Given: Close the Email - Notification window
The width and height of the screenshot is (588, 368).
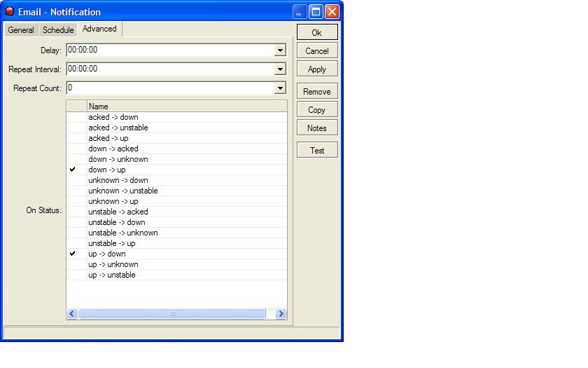Looking at the screenshot, I should pyautogui.click(x=332, y=12).
